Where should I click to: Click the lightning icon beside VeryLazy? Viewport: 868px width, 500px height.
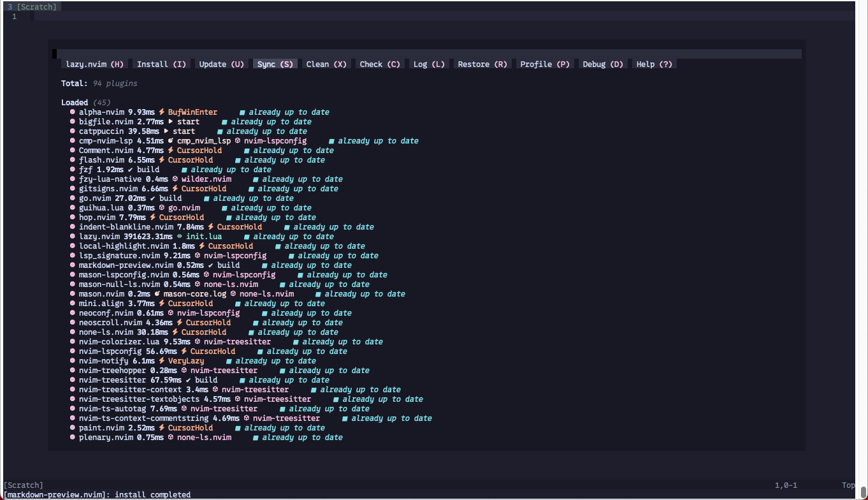click(x=162, y=361)
